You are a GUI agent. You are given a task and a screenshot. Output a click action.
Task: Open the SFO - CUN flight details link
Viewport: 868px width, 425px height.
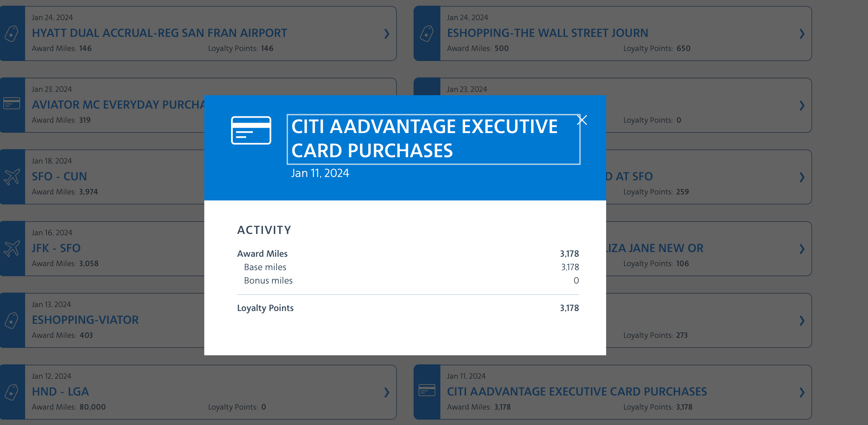click(59, 176)
